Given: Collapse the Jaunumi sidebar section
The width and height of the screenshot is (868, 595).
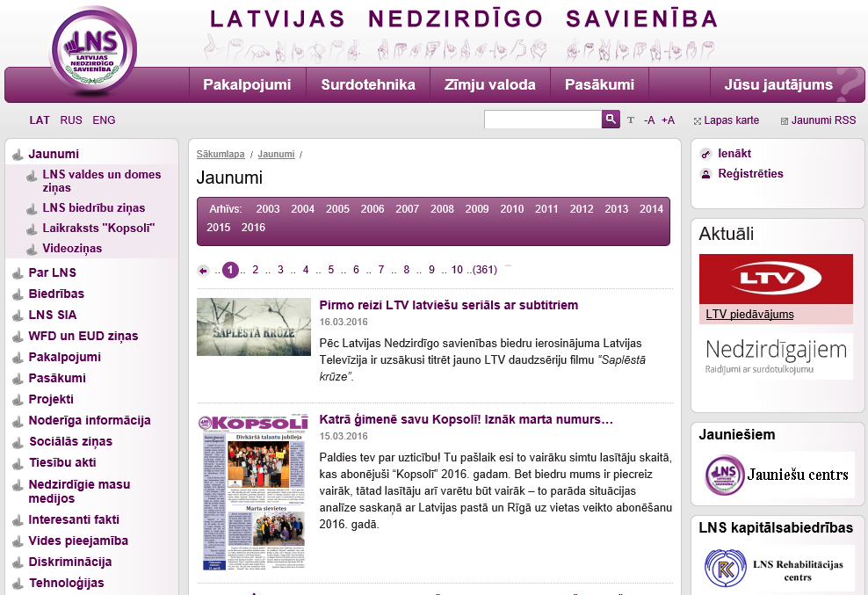Looking at the screenshot, I should click(x=54, y=154).
